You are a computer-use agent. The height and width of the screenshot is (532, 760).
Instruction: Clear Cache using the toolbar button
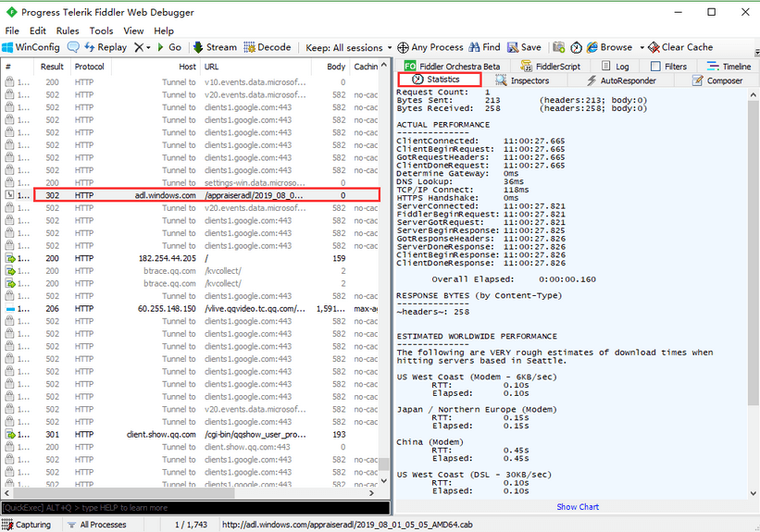point(680,47)
